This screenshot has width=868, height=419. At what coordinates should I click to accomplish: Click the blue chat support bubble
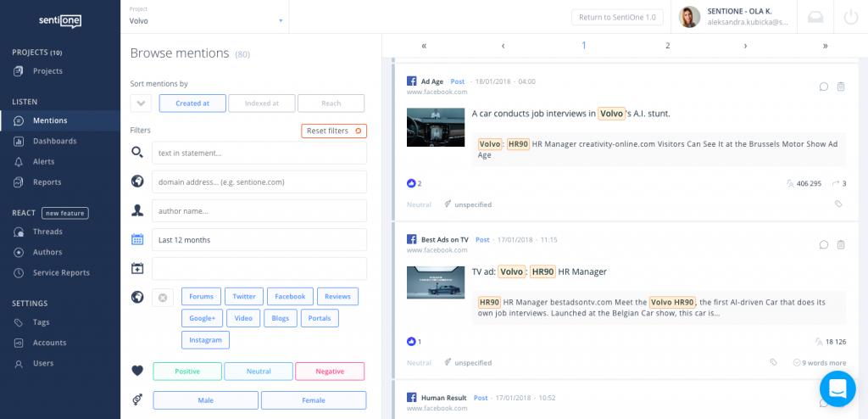pyautogui.click(x=837, y=388)
